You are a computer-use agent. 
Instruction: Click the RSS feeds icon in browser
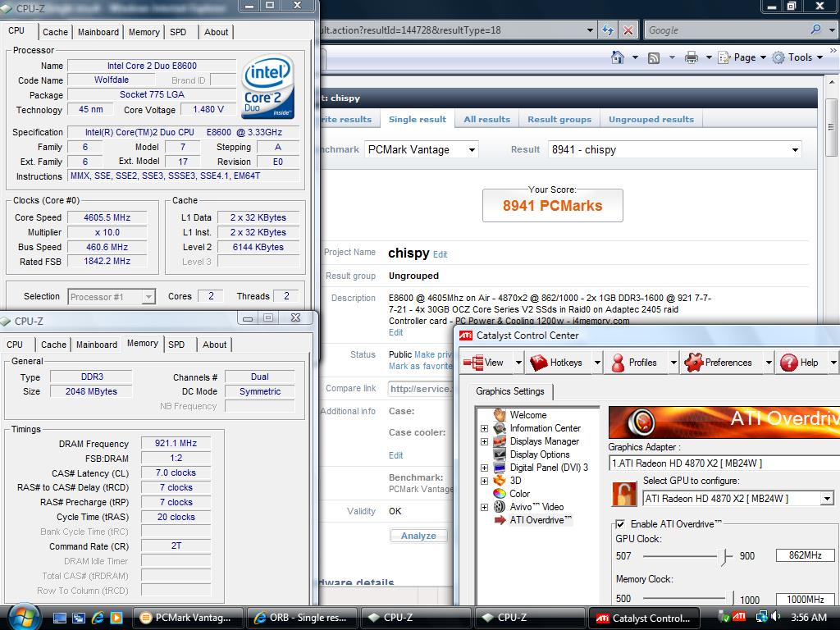654,58
